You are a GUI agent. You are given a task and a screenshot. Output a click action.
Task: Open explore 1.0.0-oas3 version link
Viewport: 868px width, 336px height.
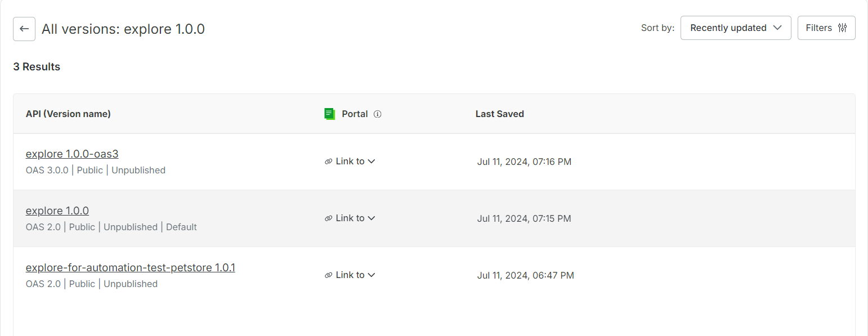pos(72,154)
